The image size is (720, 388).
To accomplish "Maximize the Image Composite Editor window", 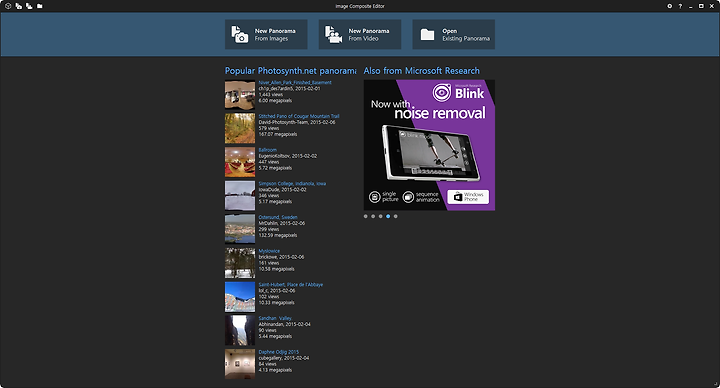I will click(701, 6).
